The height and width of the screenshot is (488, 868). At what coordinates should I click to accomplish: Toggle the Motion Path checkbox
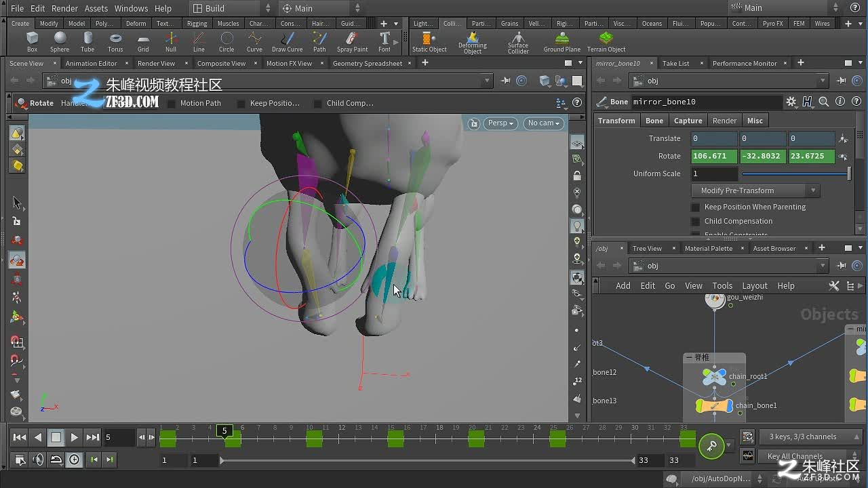[x=171, y=104]
